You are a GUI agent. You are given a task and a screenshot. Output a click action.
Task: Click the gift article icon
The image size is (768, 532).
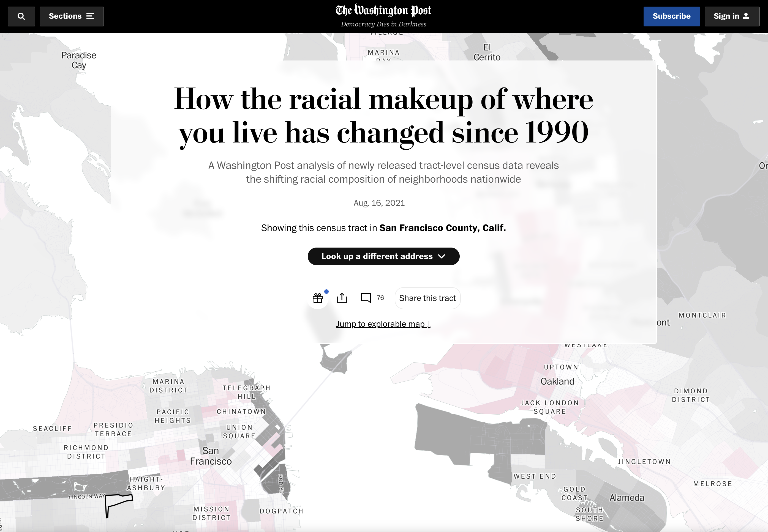(x=317, y=298)
